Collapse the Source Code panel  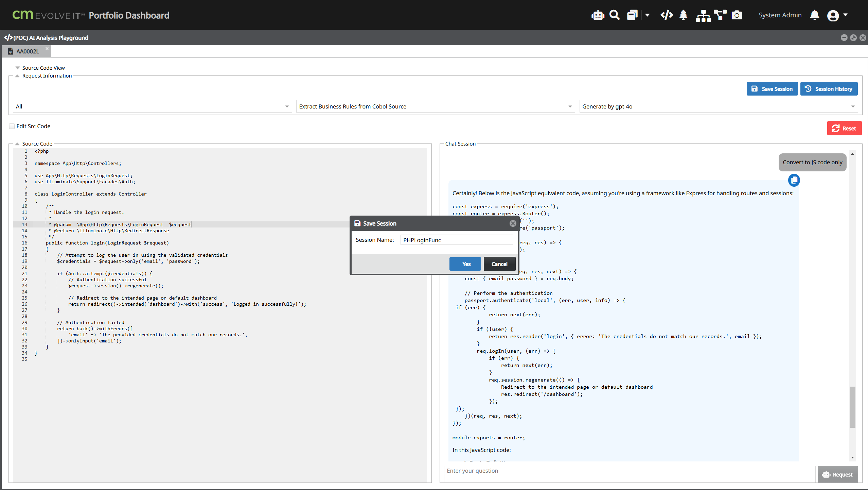[x=17, y=144]
